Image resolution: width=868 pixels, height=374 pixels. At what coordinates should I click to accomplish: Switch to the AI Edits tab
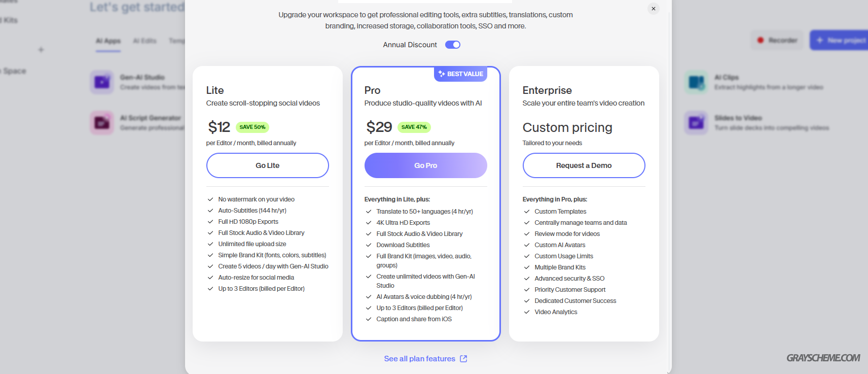(x=144, y=41)
